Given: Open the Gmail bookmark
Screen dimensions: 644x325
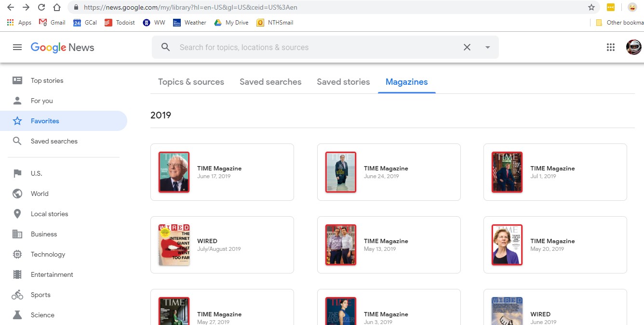Looking at the screenshot, I should [52, 23].
